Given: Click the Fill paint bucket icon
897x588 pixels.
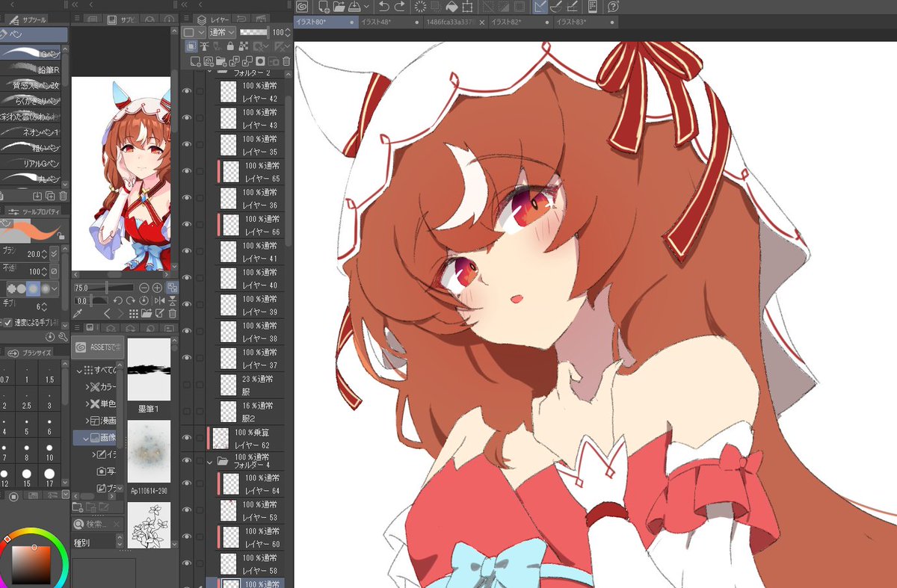Looking at the screenshot, I should pos(451,7).
